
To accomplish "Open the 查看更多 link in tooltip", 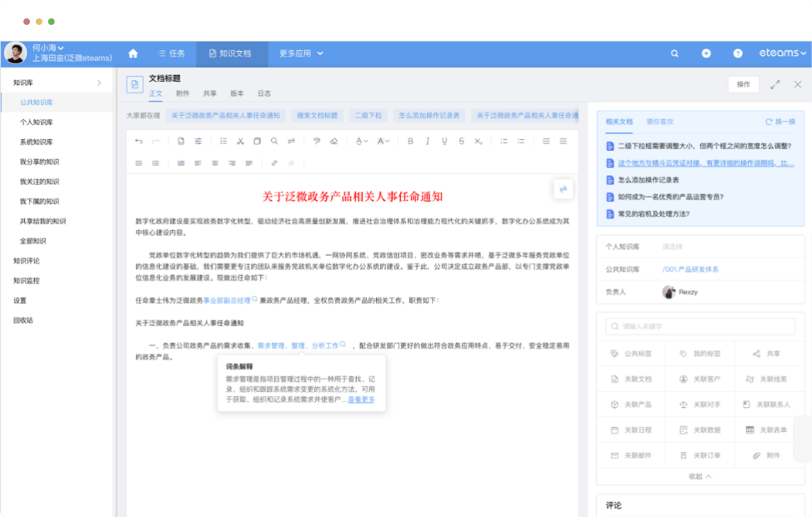I will 361,399.
